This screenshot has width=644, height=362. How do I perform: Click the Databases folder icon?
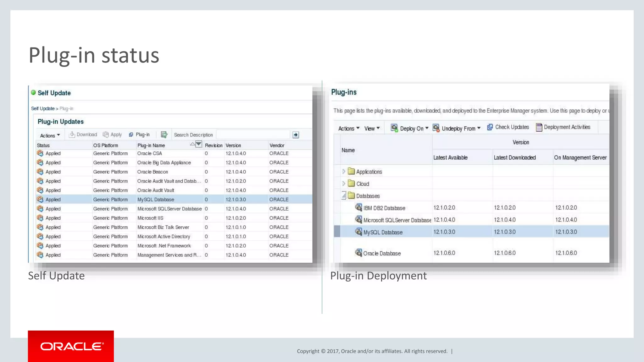pos(351,195)
